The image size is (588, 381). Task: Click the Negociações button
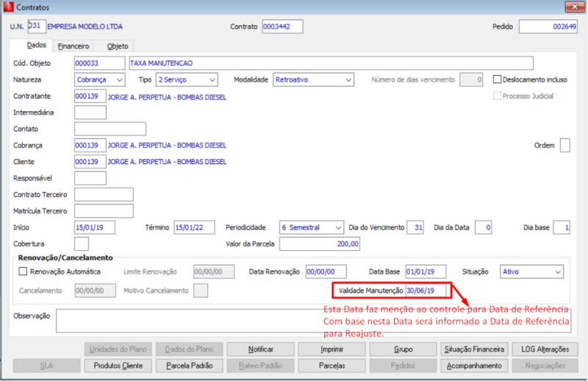point(545,366)
